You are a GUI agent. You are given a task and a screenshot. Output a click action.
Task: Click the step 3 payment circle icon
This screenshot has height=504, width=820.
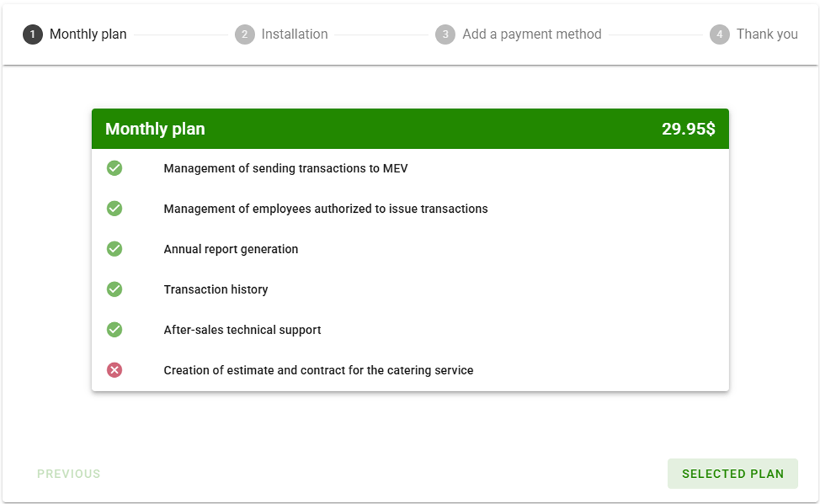pos(445,34)
